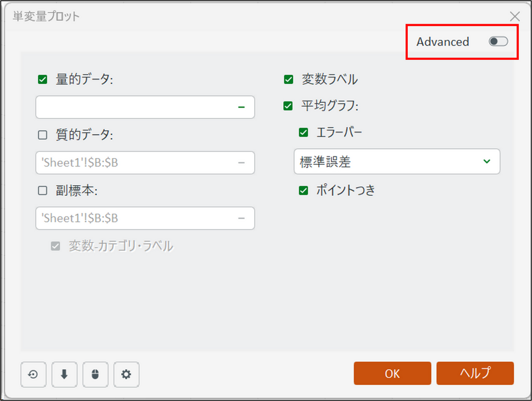Click range selector icon in 質的データ field
The width and height of the screenshot is (532, 401).
[241, 163]
